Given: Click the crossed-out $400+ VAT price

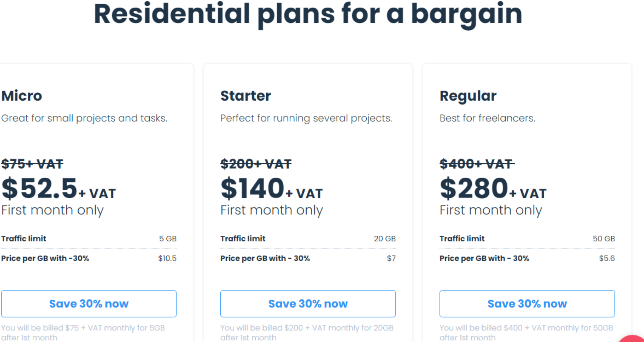Looking at the screenshot, I should pyautogui.click(x=477, y=164).
